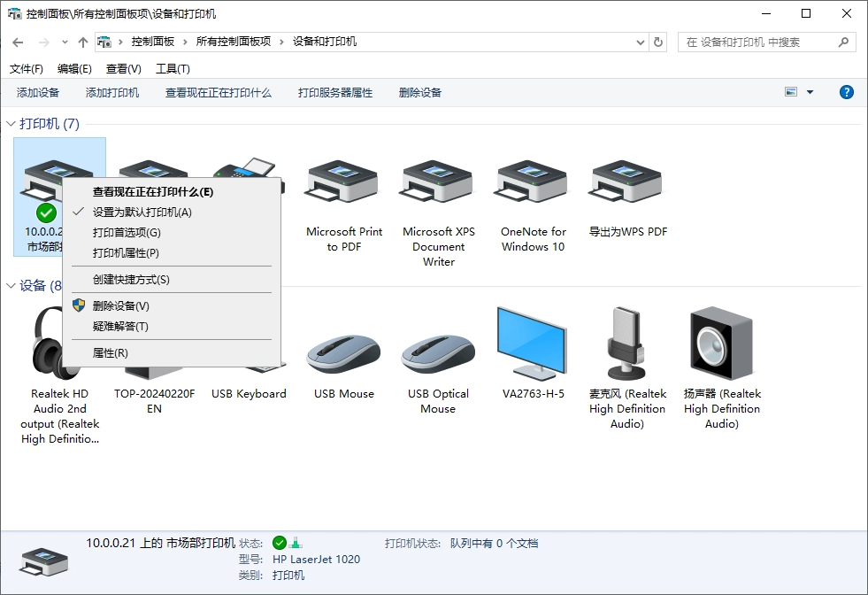The image size is (868, 595).
Task: Click the help question mark icon
Action: tap(847, 92)
